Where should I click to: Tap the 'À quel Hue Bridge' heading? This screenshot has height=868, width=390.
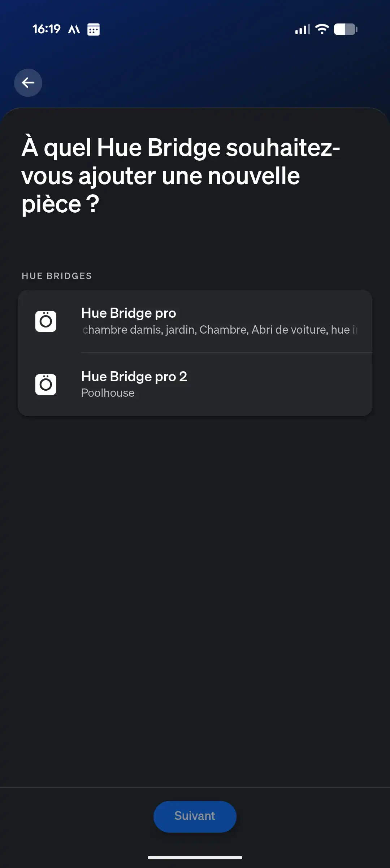[181, 176]
